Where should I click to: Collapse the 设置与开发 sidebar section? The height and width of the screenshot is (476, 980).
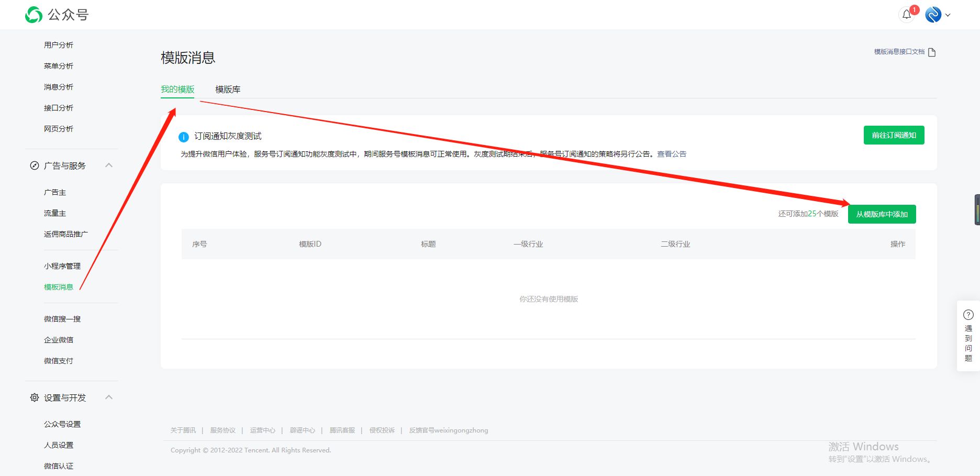click(x=109, y=397)
